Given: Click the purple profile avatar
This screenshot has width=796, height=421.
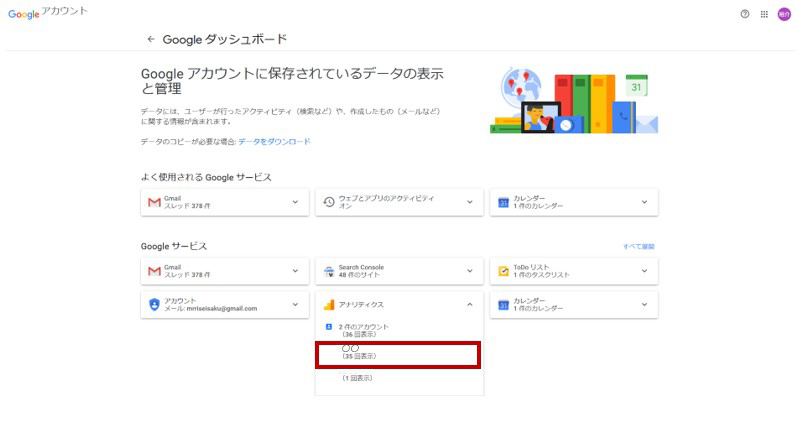Looking at the screenshot, I should click(784, 14).
